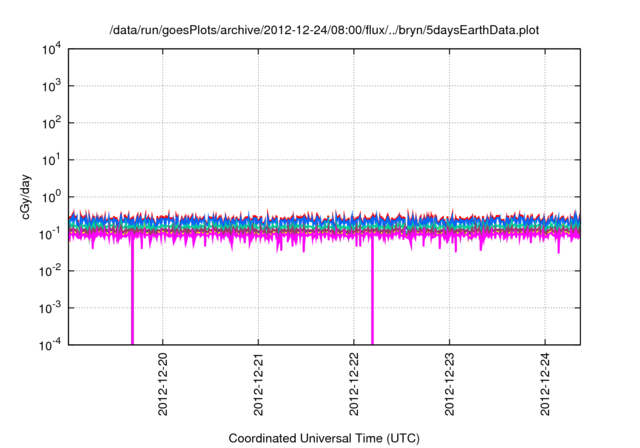Click the y-axis label 10^-3
The width and height of the screenshot is (640, 448).
tap(51, 308)
